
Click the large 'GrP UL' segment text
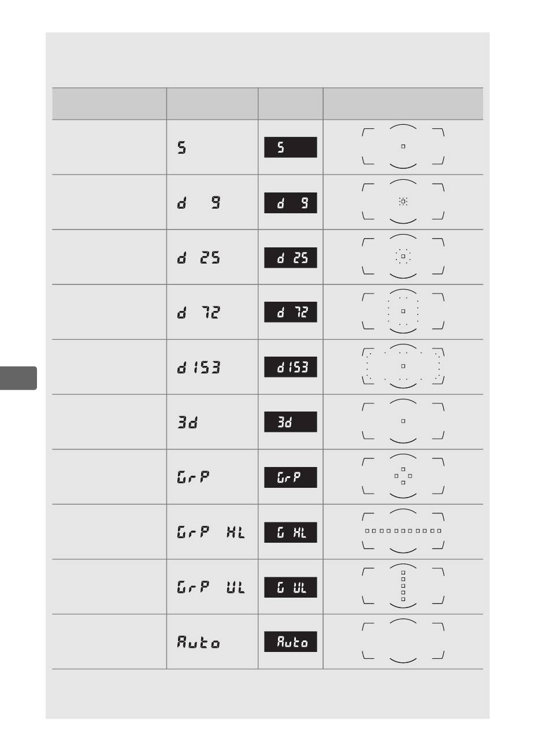[211, 588]
